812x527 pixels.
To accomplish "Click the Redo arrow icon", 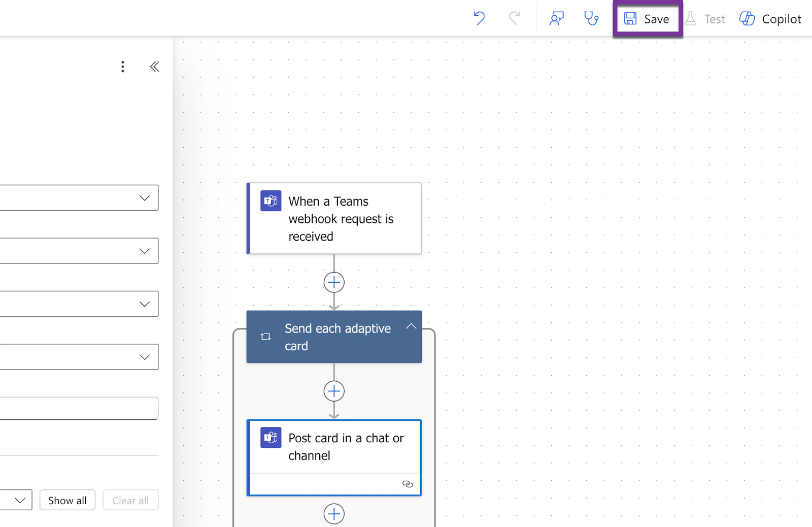I will click(515, 19).
